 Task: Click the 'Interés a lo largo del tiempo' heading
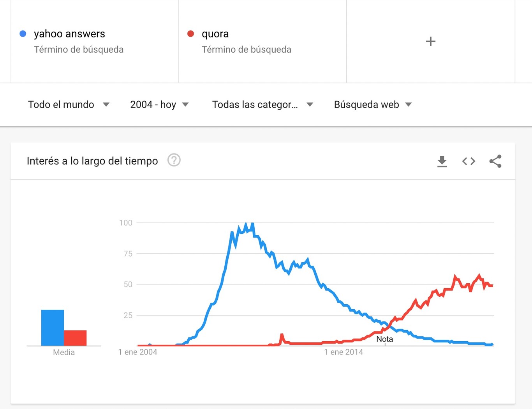(92, 160)
